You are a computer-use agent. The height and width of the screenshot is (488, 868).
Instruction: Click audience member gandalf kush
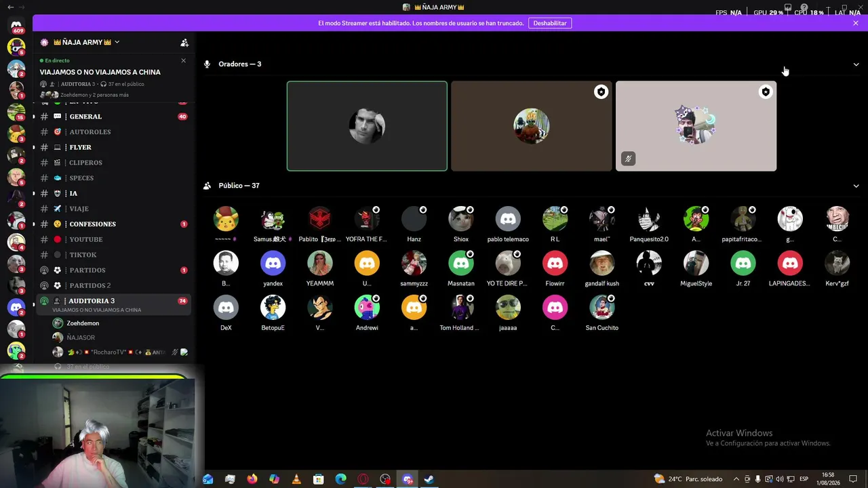click(x=602, y=268)
